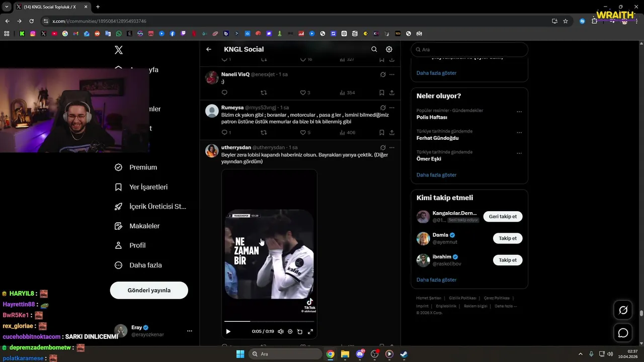This screenshot has width=644, height=362.
Task: Search within KNGL Social community
Action: [x=374, y=49]
